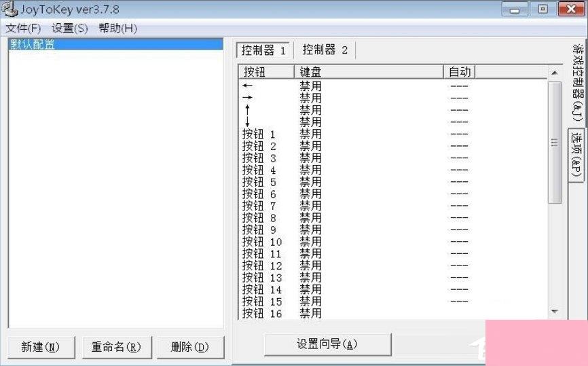588x366 pixels.
Task: Switch to the 控制器 2 tab
Action: [325, 50]
